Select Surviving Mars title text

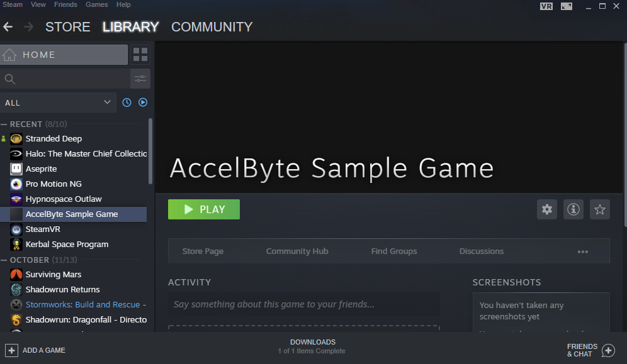[x=53, y=275]
